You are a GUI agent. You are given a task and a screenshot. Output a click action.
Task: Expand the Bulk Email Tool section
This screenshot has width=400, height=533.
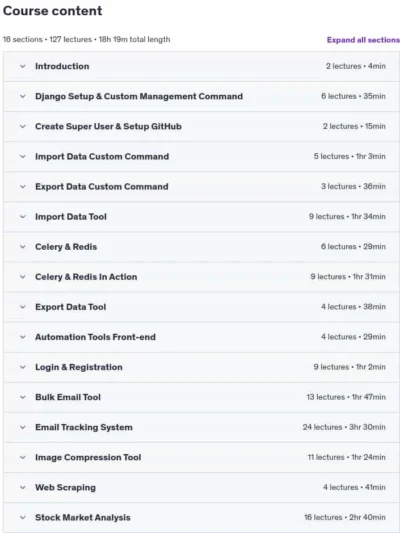pyautogui.click(x=202, y=397)
